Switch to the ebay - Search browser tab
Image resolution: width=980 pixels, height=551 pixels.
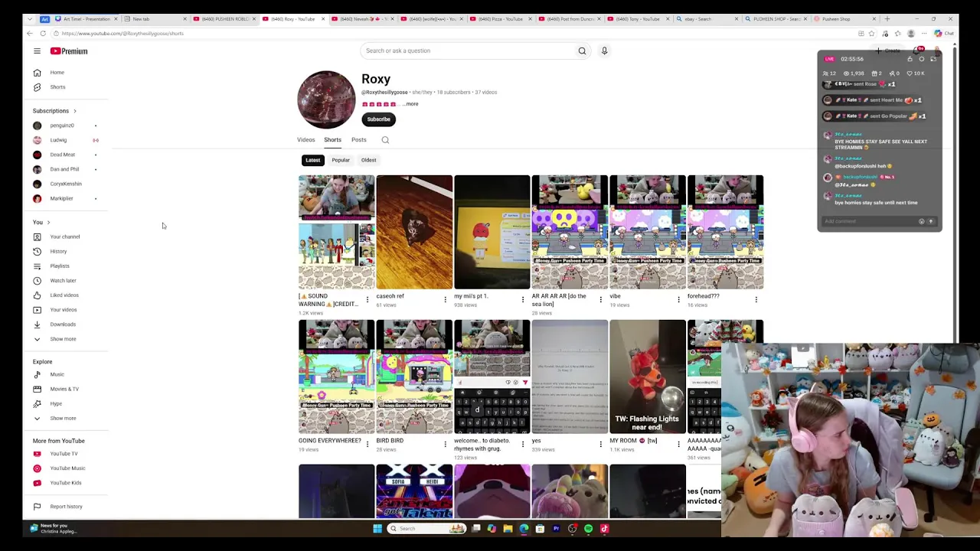(x=704, y=18)
